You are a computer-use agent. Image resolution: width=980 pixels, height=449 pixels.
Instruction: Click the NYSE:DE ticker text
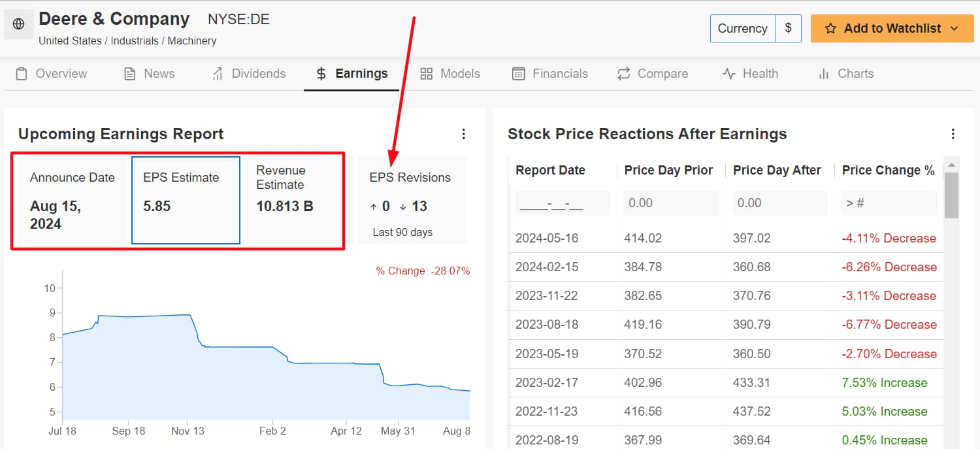pyautogui.click(x=238, y=20)
